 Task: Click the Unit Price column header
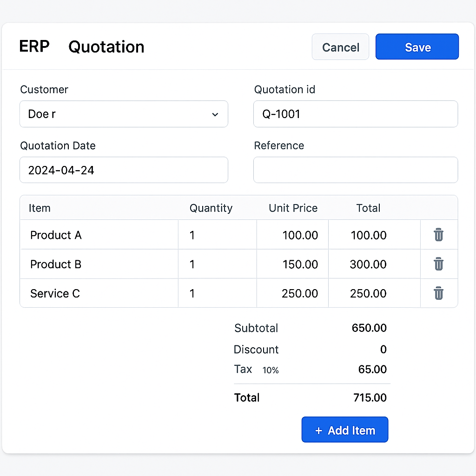[x=293, y=208]
